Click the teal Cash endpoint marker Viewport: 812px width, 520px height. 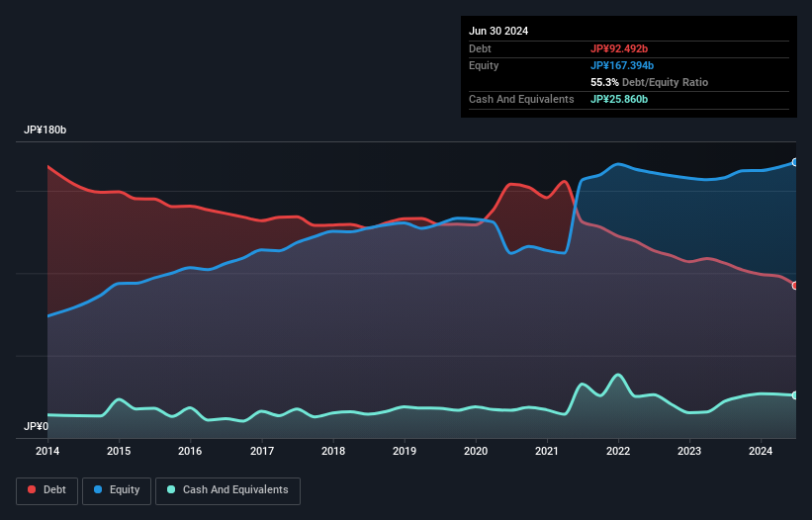[795, 395]
